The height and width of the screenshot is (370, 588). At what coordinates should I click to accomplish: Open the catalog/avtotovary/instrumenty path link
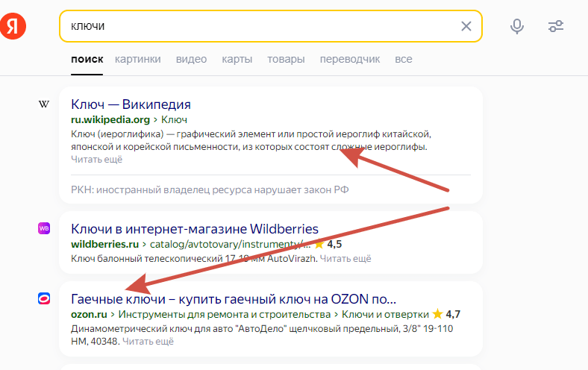tap(230, 244)
